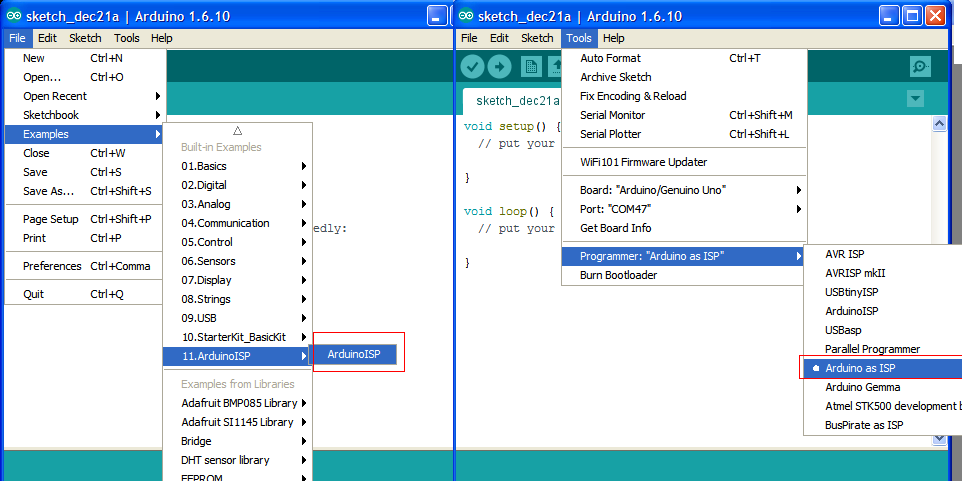Maximize the right Arduino window
The height and width of the screenshot is (481, 962).
coord(912,16)
